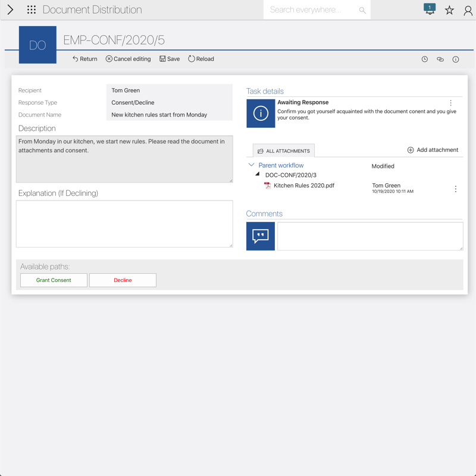This screenshot has height=476, width=476.
Task: Reload the form
Action: tap(201, 59)
